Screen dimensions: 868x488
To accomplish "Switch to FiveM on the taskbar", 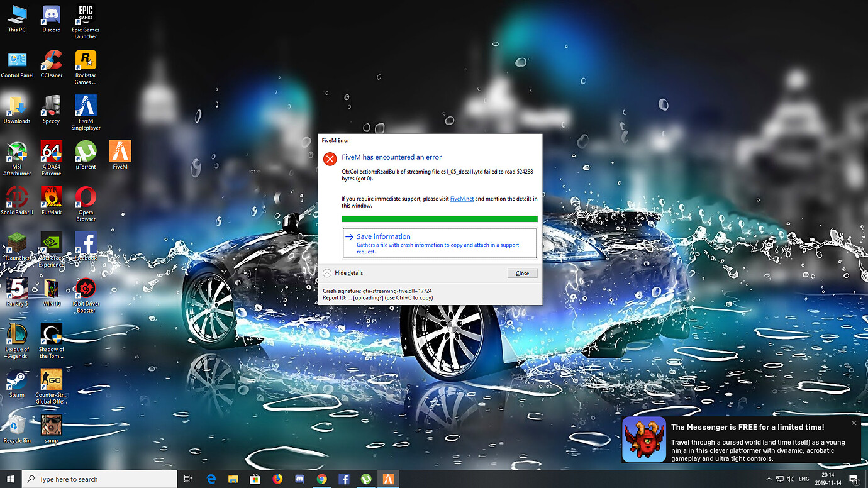I will (x=387, y=479).
